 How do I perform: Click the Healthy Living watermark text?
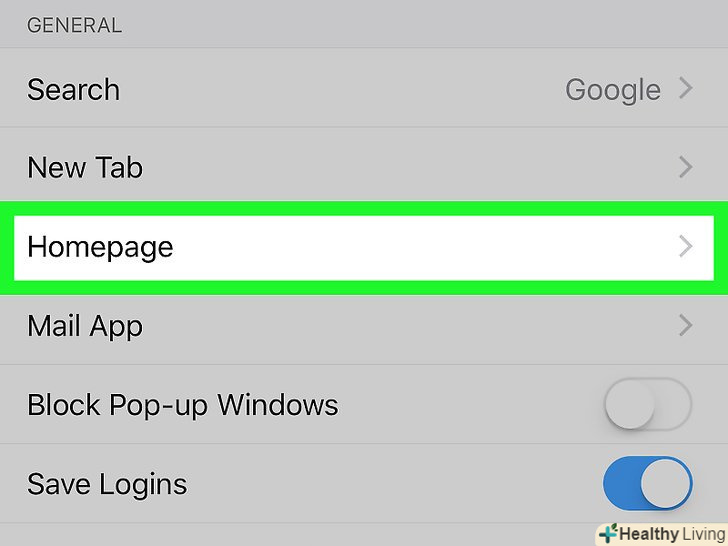pyautogui.click(x=670, y=534)
